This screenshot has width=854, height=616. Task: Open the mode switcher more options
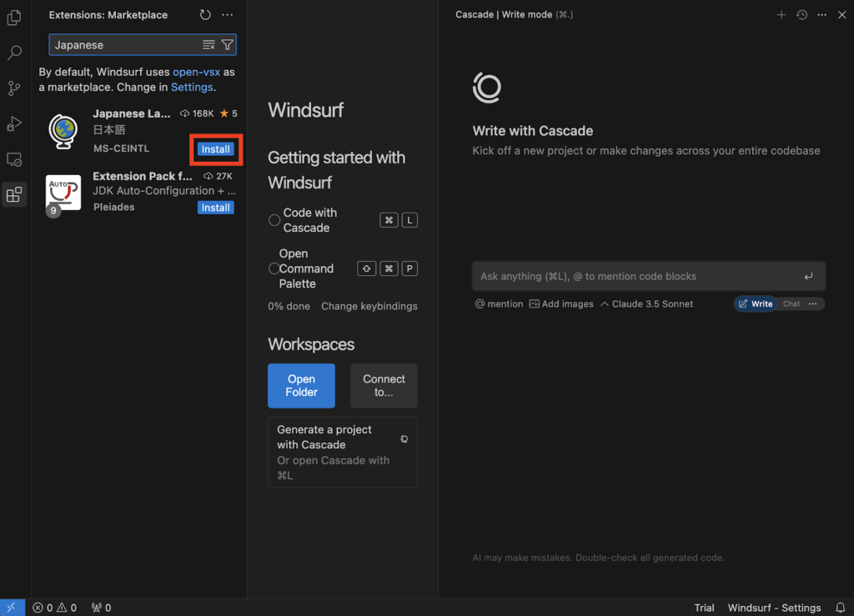coord(812,304)
